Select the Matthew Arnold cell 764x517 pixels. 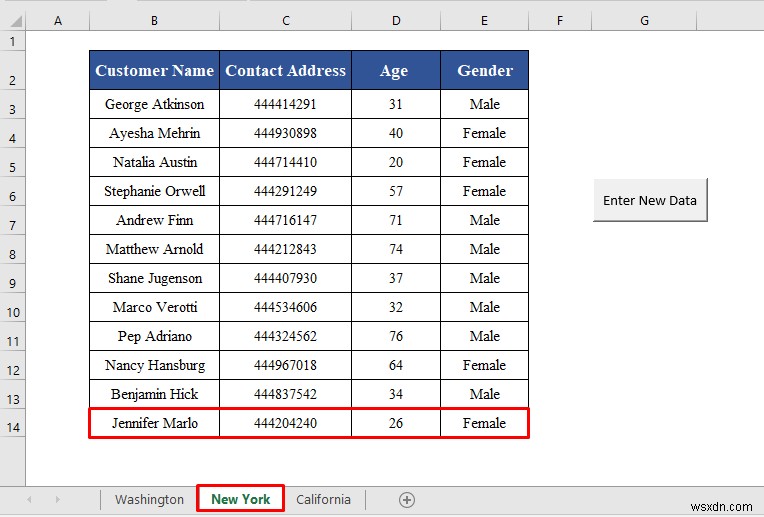(x=154, y=249)
